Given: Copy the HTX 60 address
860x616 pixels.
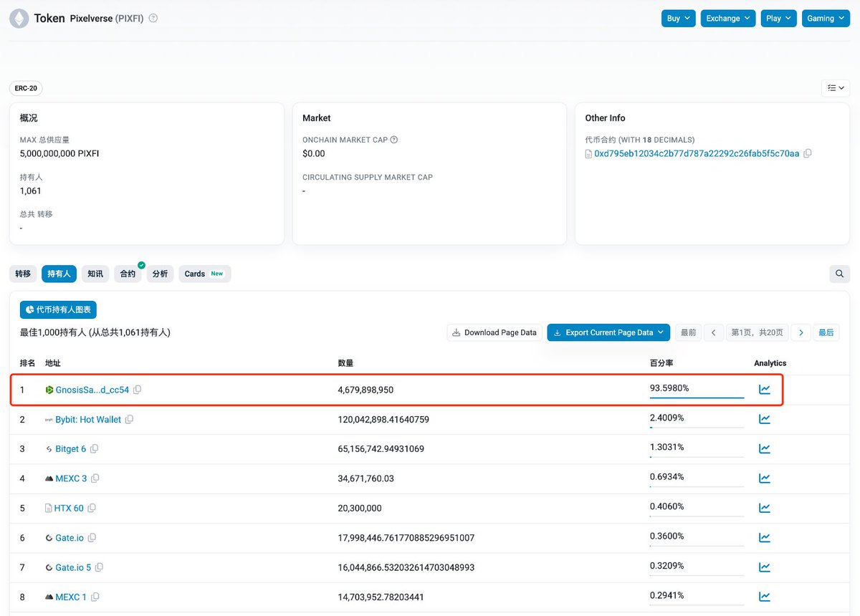Looking at the screenshot, I should pyautogui.click(x=92, y=508).
